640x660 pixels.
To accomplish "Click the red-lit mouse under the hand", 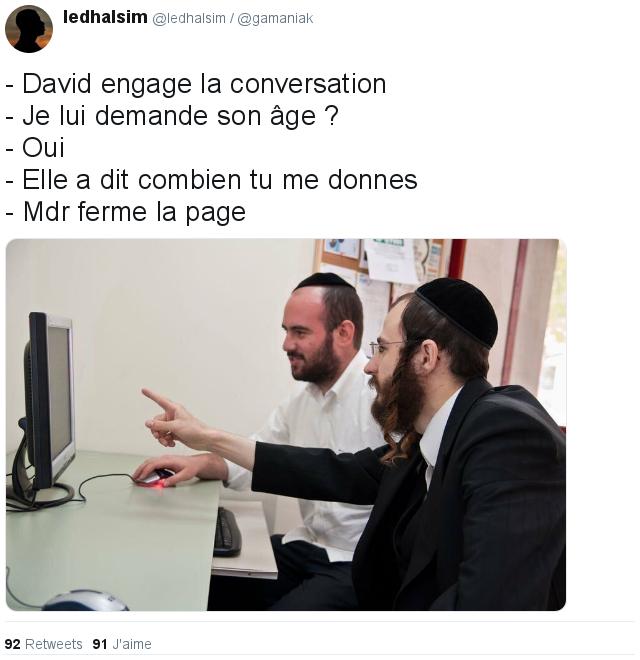I will click(x=154, y=479).
